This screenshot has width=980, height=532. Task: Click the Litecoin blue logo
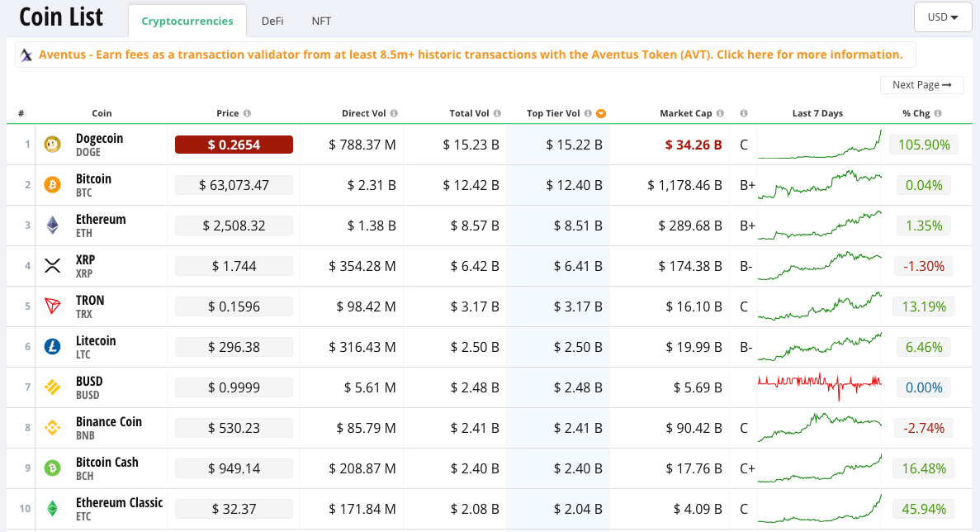click(x=53, y=347)
